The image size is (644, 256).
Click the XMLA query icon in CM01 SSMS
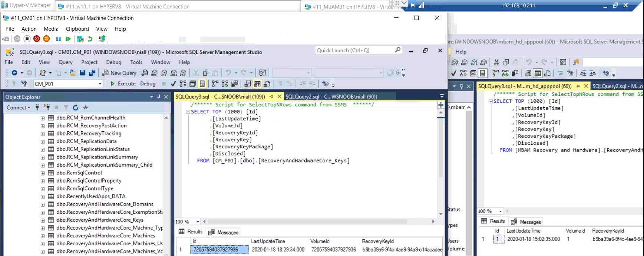[174, 73]
